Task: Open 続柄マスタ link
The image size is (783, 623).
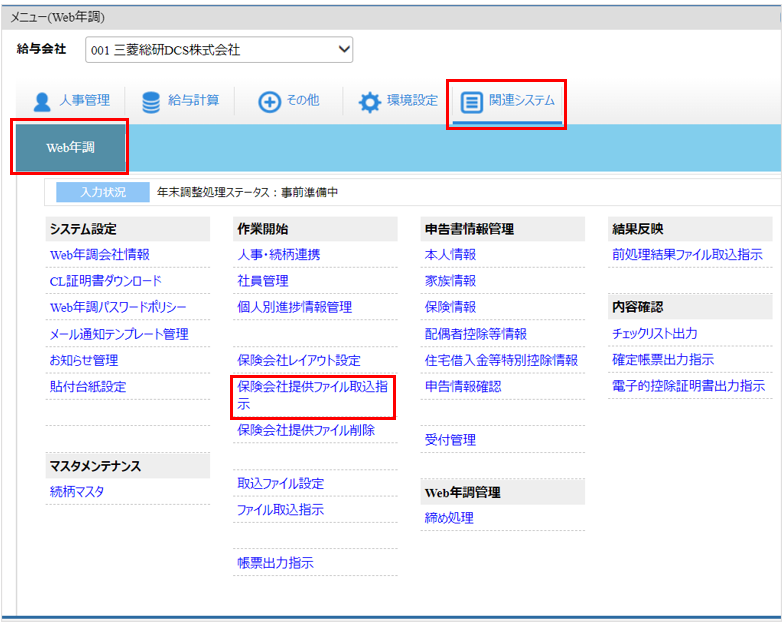Action: click(77, 492)
